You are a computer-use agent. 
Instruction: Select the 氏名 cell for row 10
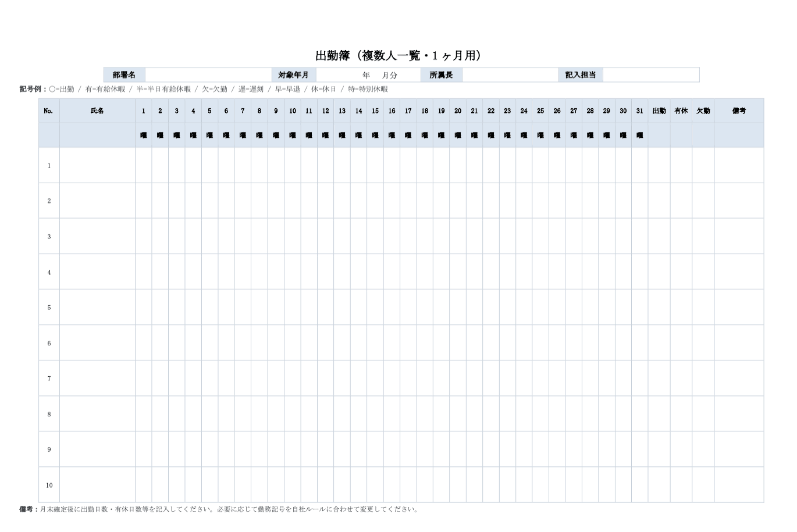click(97, 485)
